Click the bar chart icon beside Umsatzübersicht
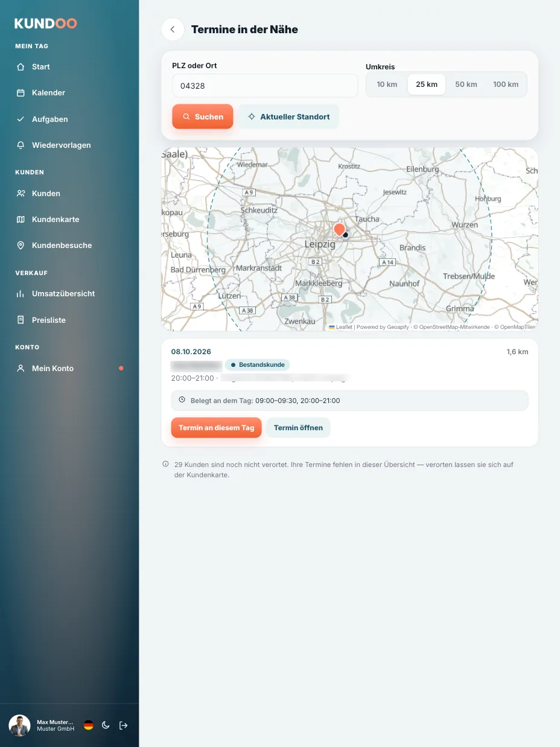This screenshot has width=560, height=747. pyautogui.click(x=21, y=294)
